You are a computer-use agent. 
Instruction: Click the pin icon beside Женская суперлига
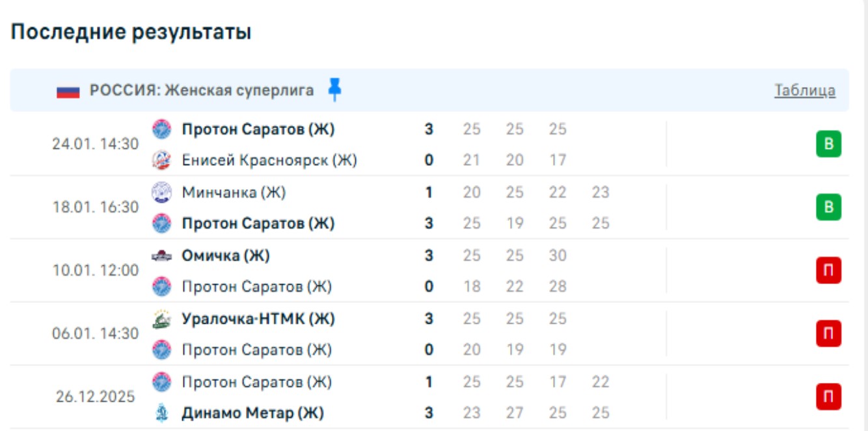tap(334, 90)
